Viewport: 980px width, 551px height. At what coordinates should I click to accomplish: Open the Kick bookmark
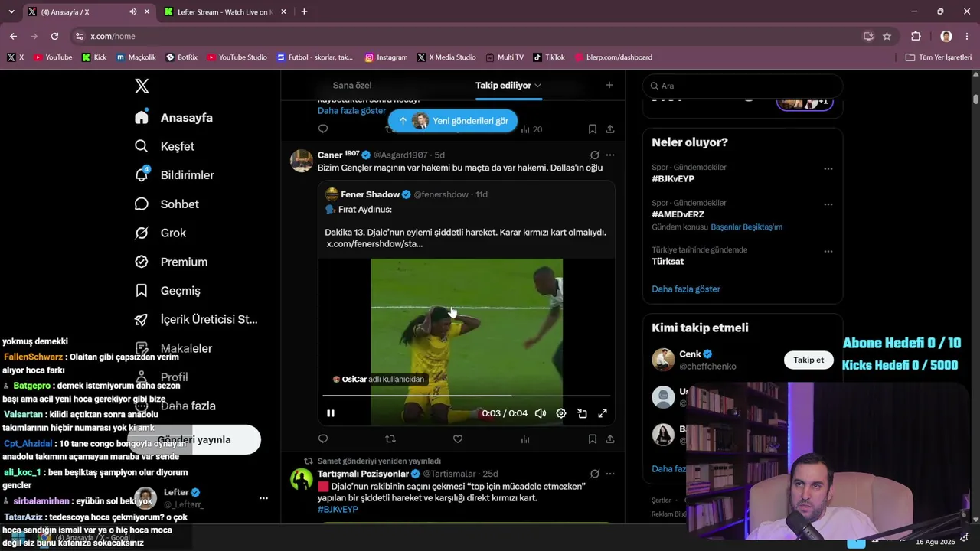click(x=94, y=57)
